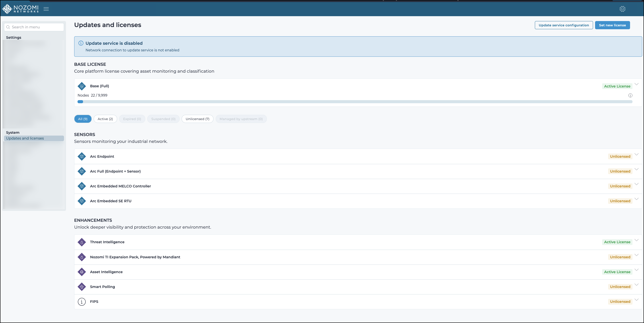Select the Unlicensed (7) filter

point(198,119)
